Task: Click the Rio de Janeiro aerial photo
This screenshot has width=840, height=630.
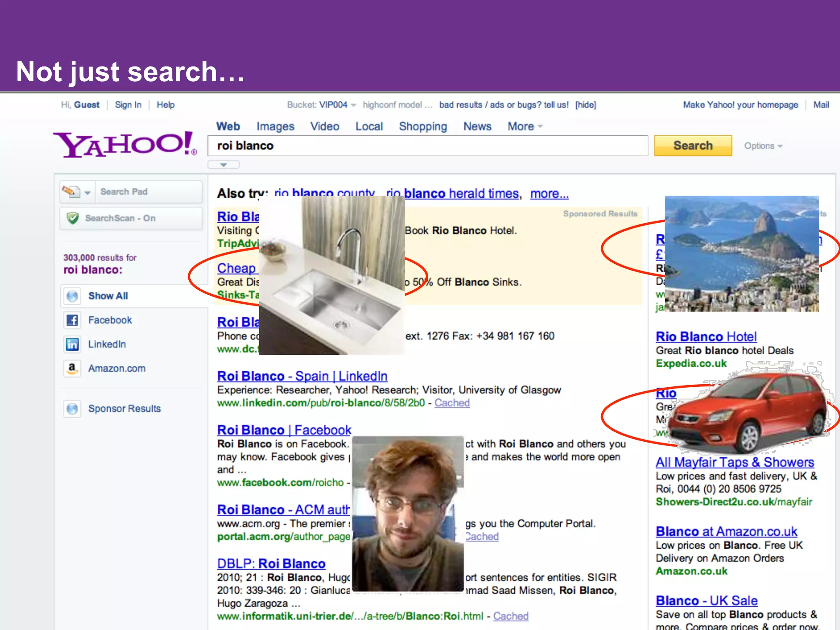Action: click(742, 254)
